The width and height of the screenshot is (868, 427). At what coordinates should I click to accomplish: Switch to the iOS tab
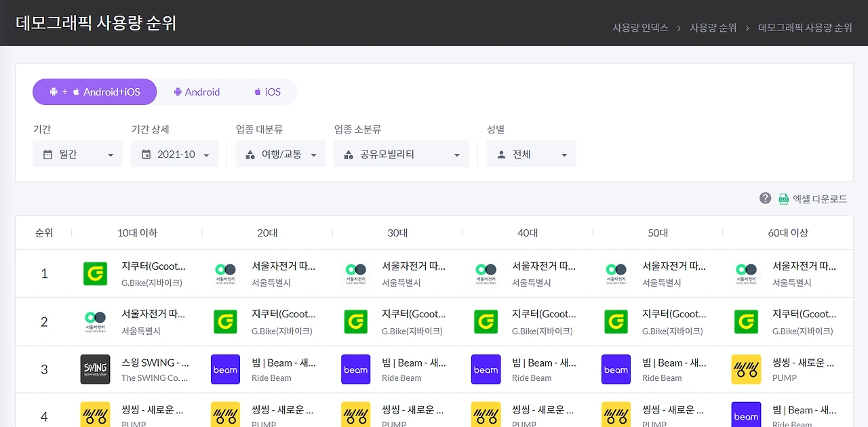point(267,92)
